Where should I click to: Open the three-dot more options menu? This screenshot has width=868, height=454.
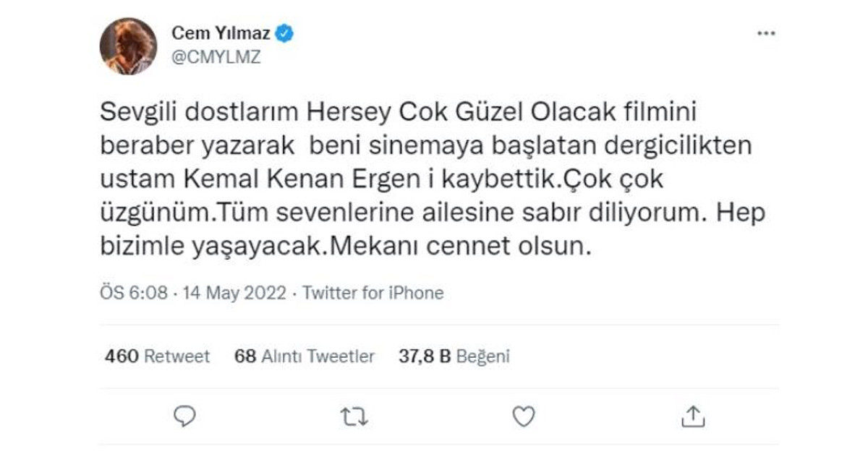pos(765,34)
